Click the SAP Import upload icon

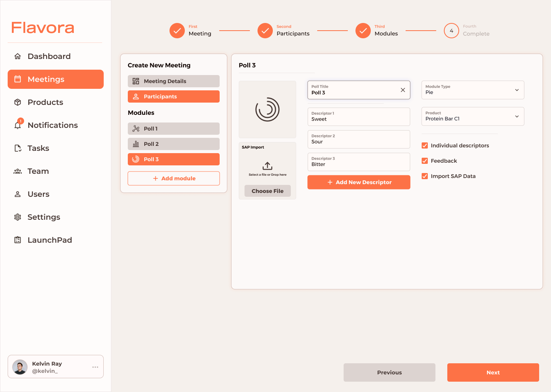267,166
